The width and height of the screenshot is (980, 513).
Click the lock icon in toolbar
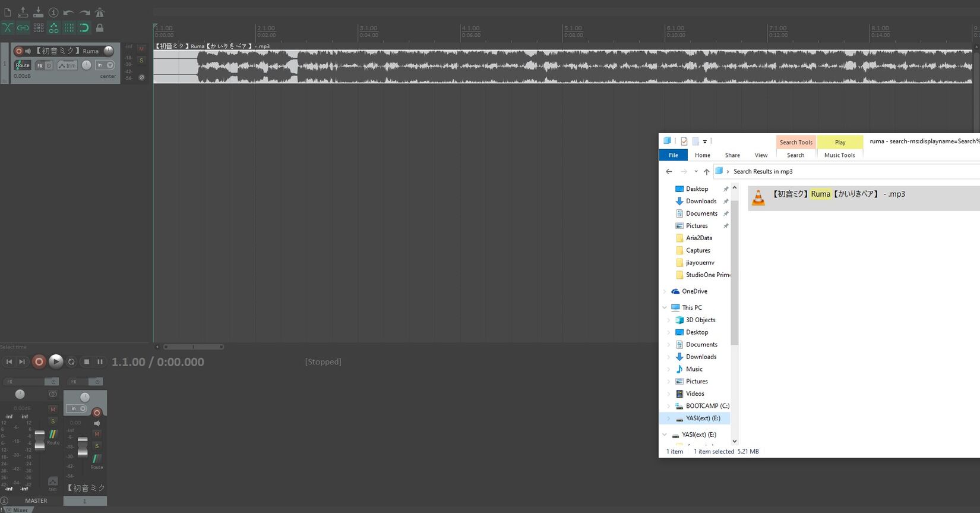click(100, 27)
